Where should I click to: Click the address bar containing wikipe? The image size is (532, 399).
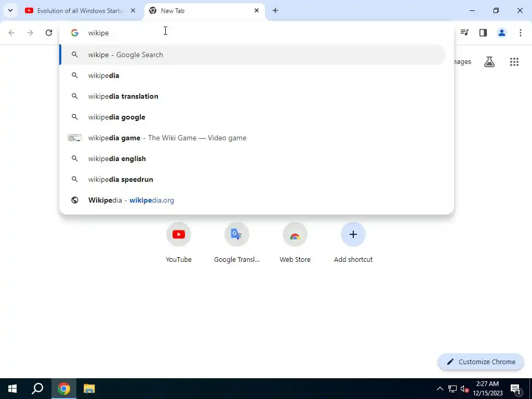[x=257, y=33]
